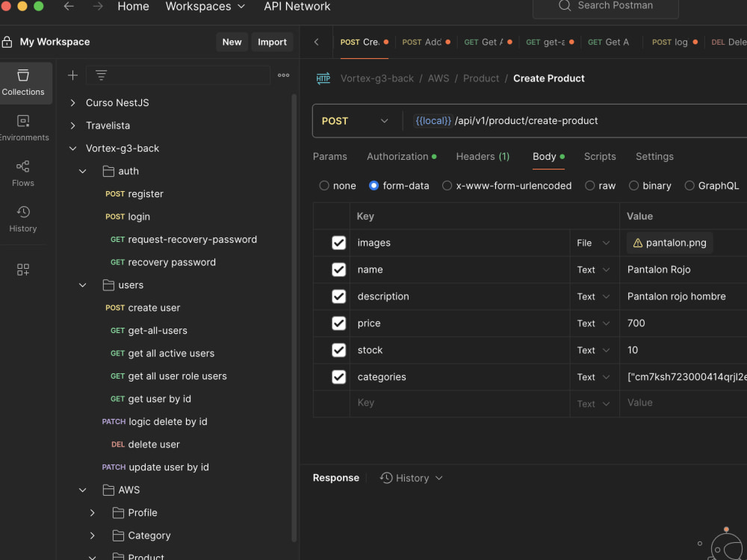
Task: Click the plus icon to create collection
Action: [72, 75]
